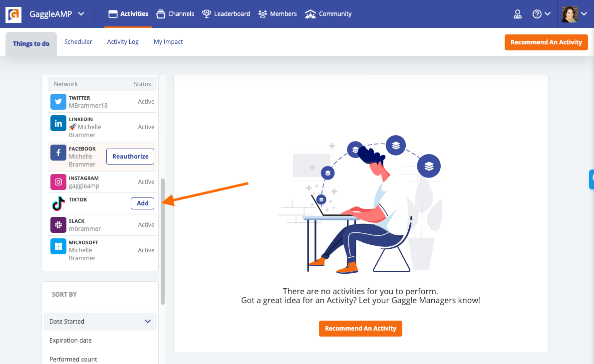Image resolution: width=594 pixels, height=364 pixels.
Task: Click the Microsoft network icon
Action: click(58, 246)
